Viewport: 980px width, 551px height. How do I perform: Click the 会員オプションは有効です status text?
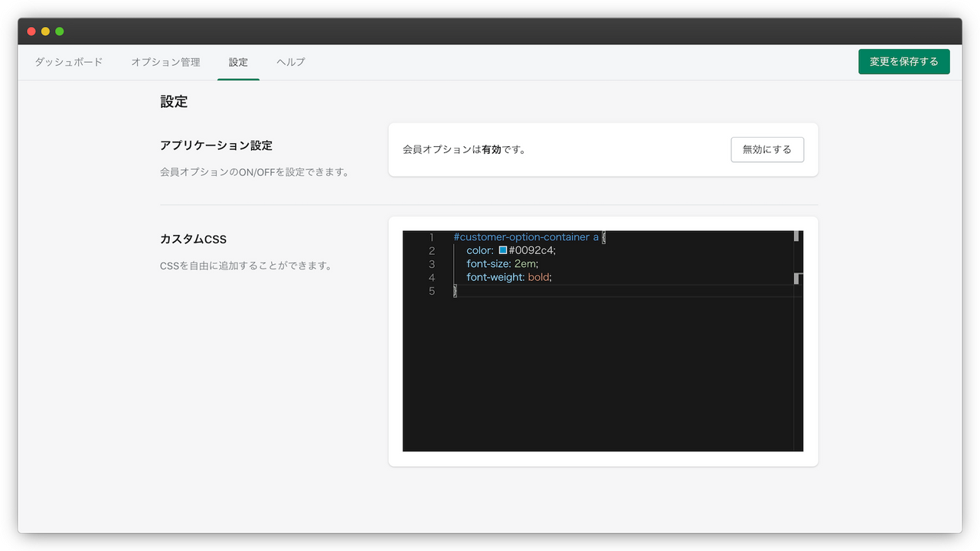464,149
